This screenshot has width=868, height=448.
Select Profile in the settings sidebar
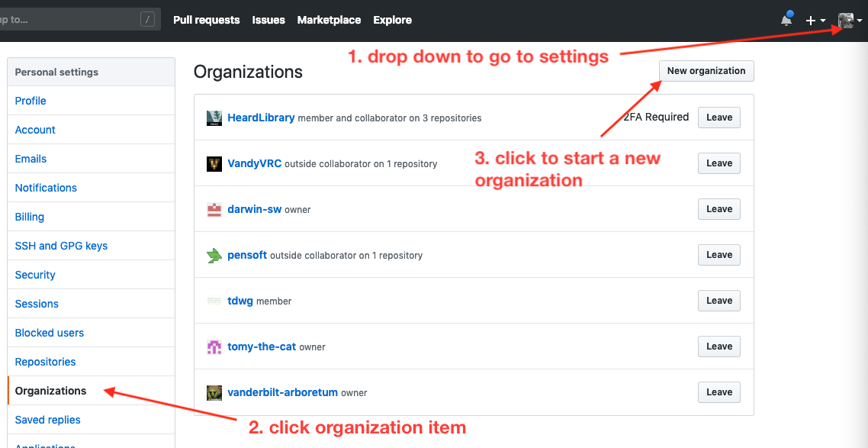pyautogui.click(x=92, y=101)
